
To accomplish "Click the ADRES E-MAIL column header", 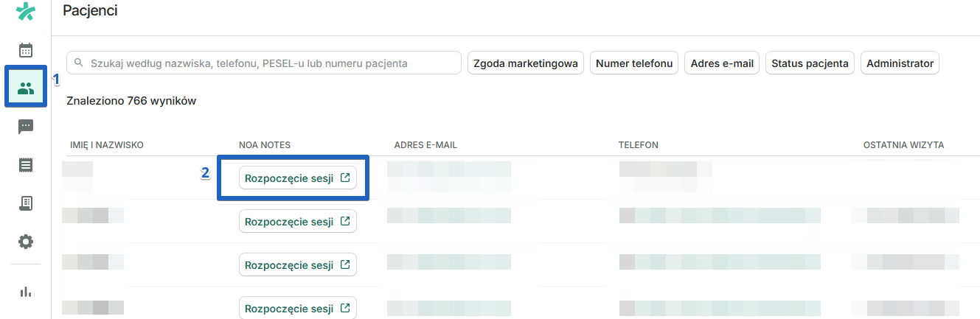I will tap(425, 145).
